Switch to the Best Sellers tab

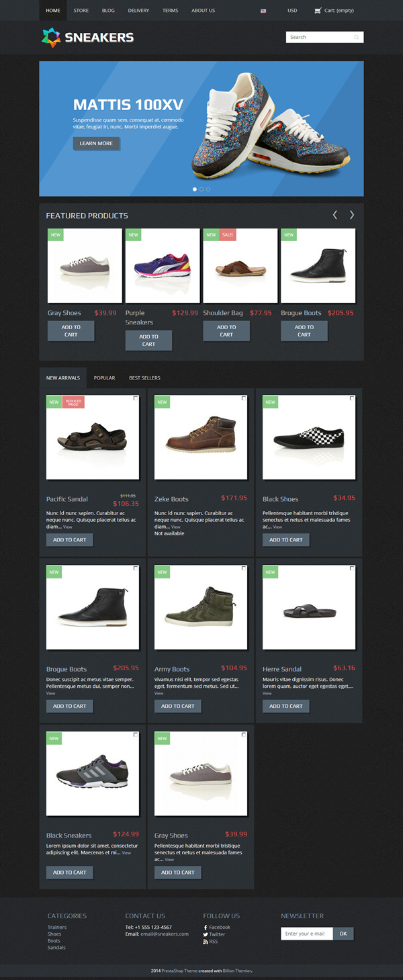(144, 377)
